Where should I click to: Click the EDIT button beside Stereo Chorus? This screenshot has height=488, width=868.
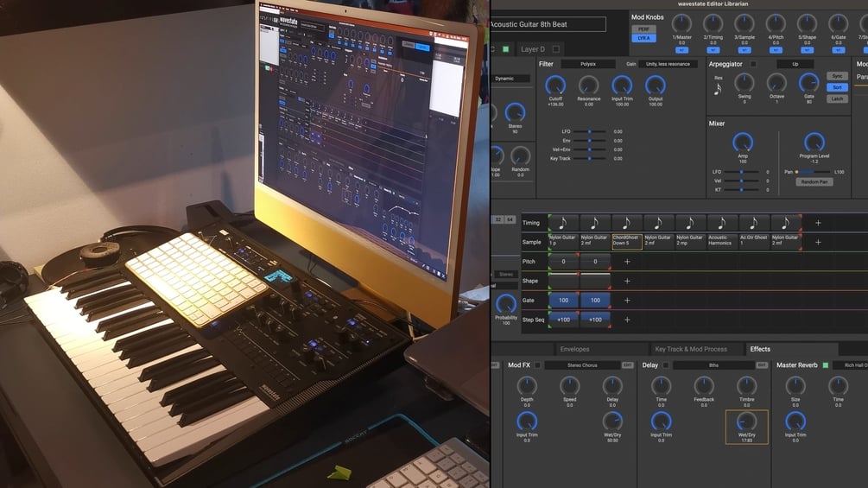628,365
